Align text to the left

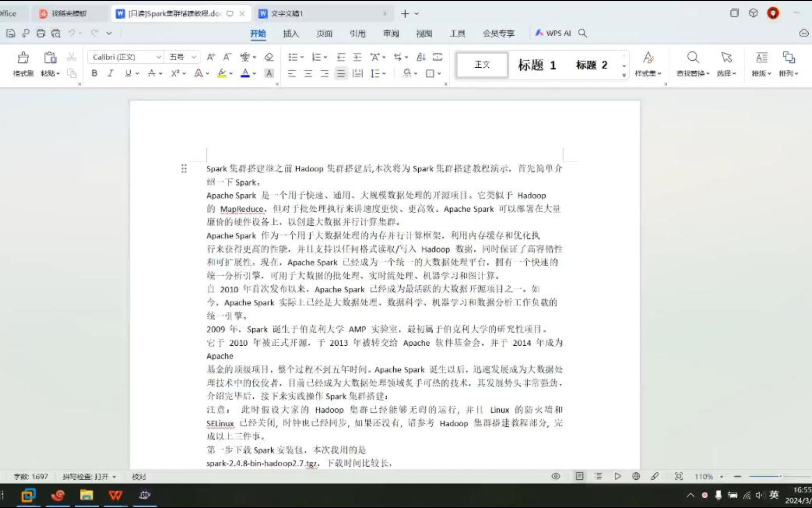point(292,73)
